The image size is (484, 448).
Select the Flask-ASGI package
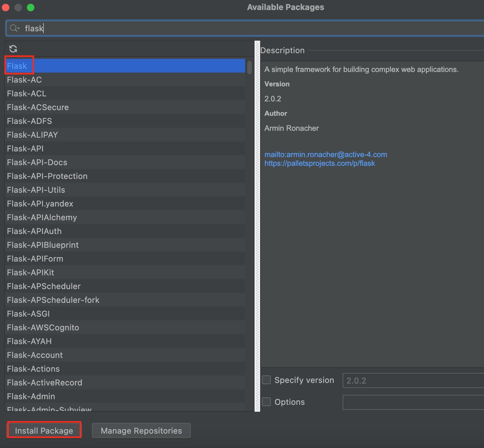(125, 314)
